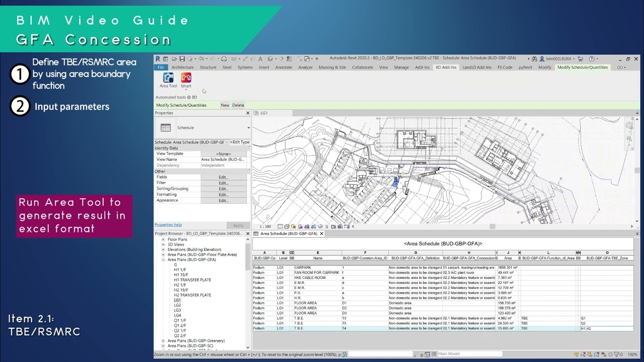Screen dimensions: 644x362
Task: Click the T4 common area ID cell
Action: tap(365, 328)
